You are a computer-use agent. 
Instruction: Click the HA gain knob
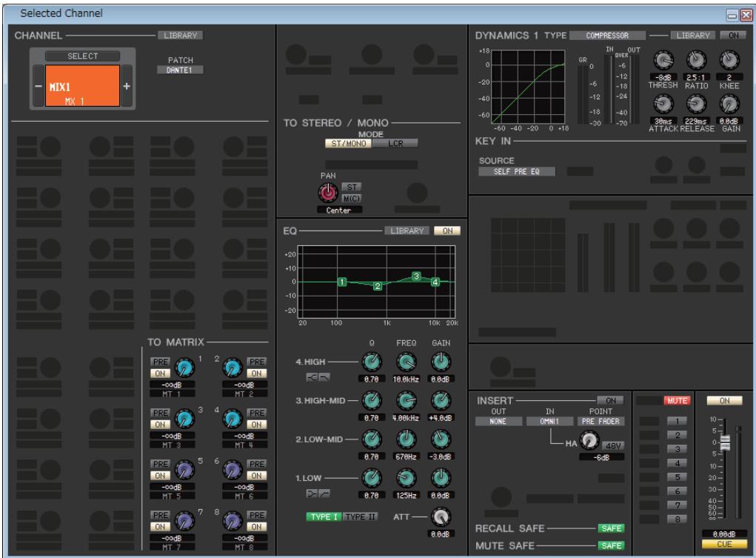point(589,441)
